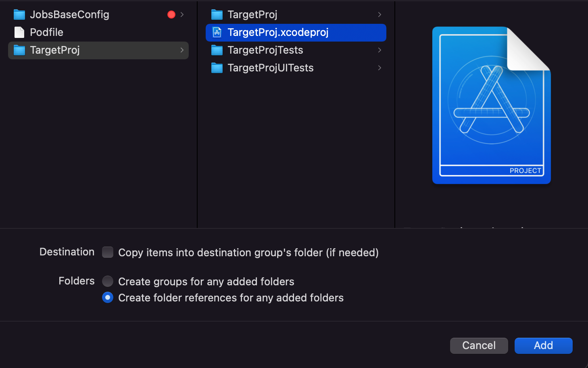Expand JobsBaseConfig folder chevron

pyautogui.click(x=182, y=15)
